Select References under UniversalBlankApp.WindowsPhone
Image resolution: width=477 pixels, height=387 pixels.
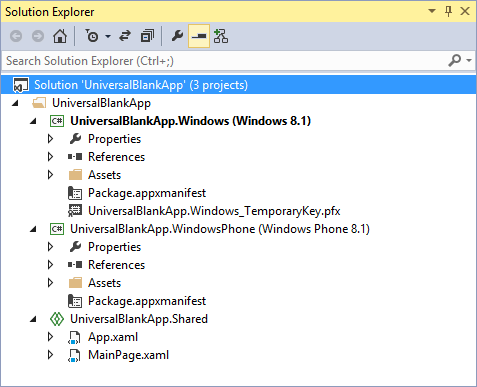pos(116,265)
